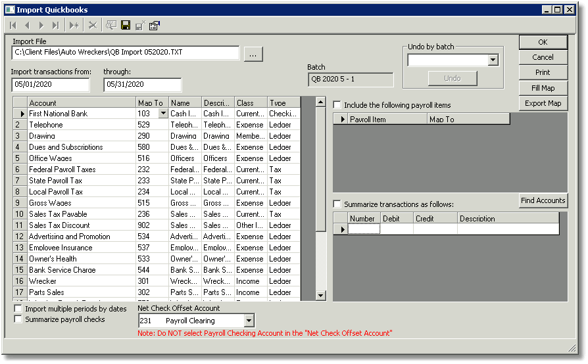Image resolution: width=588 pixels, height=364 pixels.
Task: Save using the floppy disk icon
Action: coord(126,25)
